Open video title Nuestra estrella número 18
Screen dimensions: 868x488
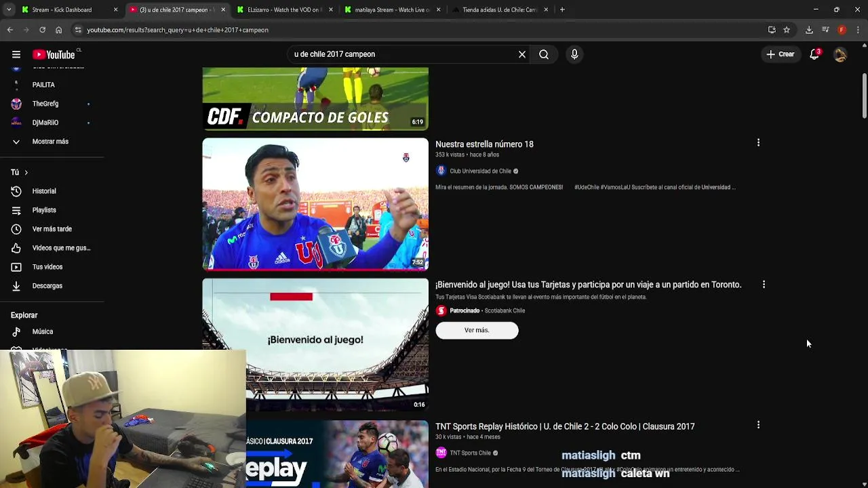point(484,144)
